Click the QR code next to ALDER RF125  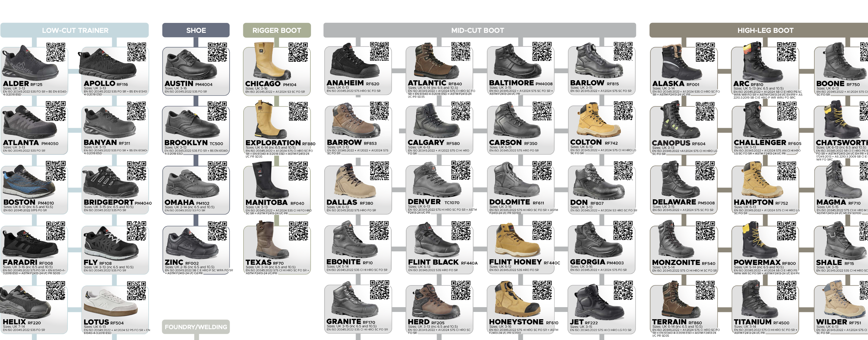55,52
